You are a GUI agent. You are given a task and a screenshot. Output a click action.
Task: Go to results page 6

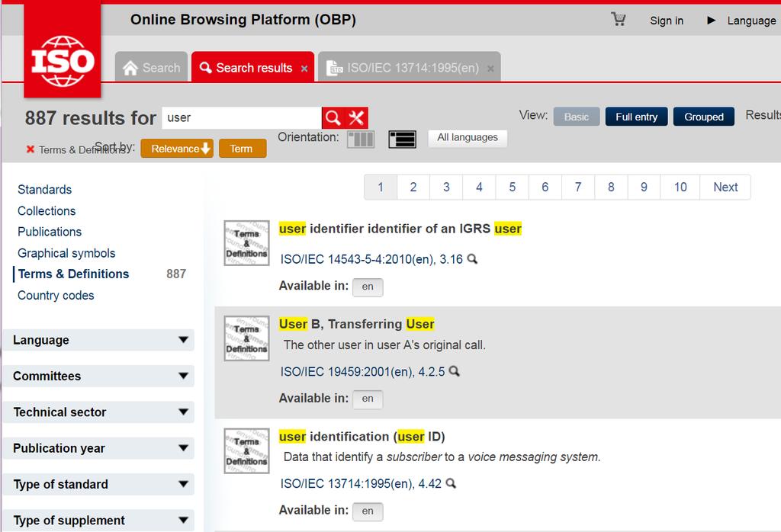coord(545,187)
